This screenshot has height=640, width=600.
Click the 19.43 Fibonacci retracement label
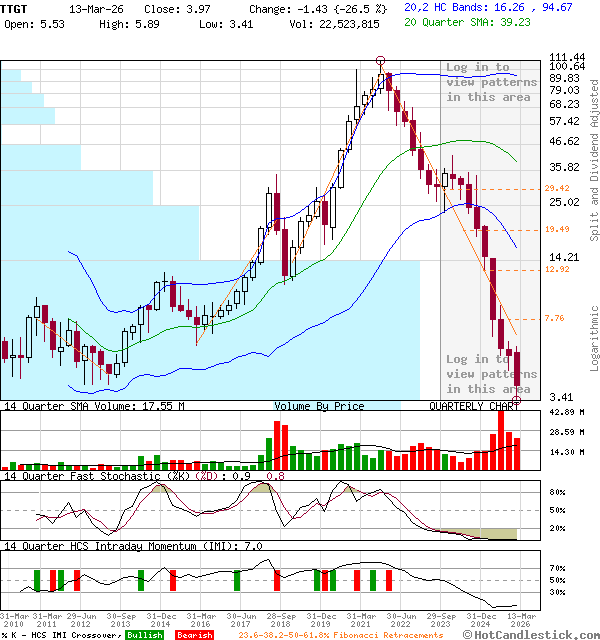click(557, 229)
